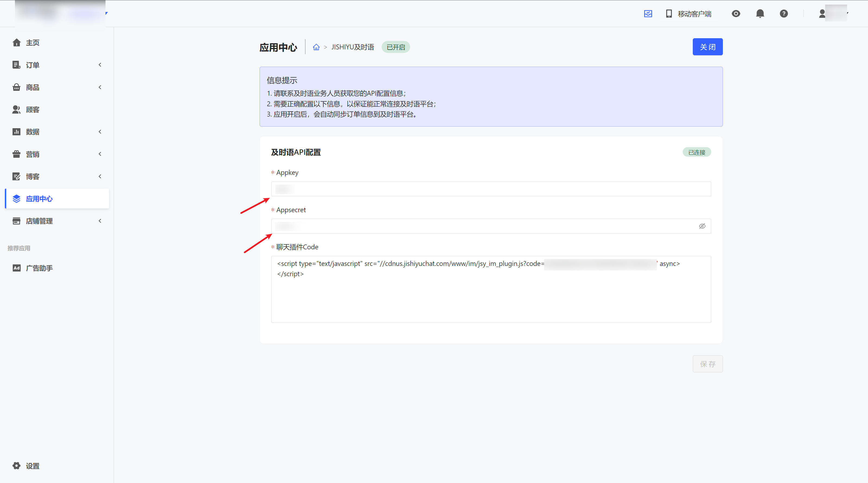This screenshot has width=868, height=483.
Task: Toggle Appsecret visibility eye icon
Action: coord(702,226)
